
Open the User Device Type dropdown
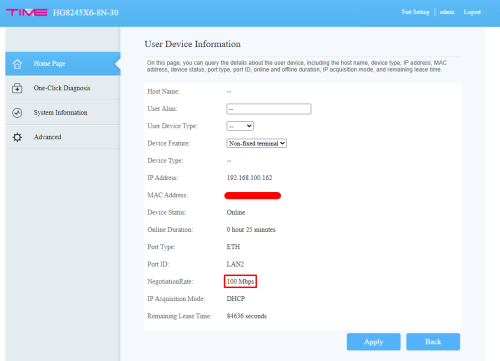[x=240, y=126]
